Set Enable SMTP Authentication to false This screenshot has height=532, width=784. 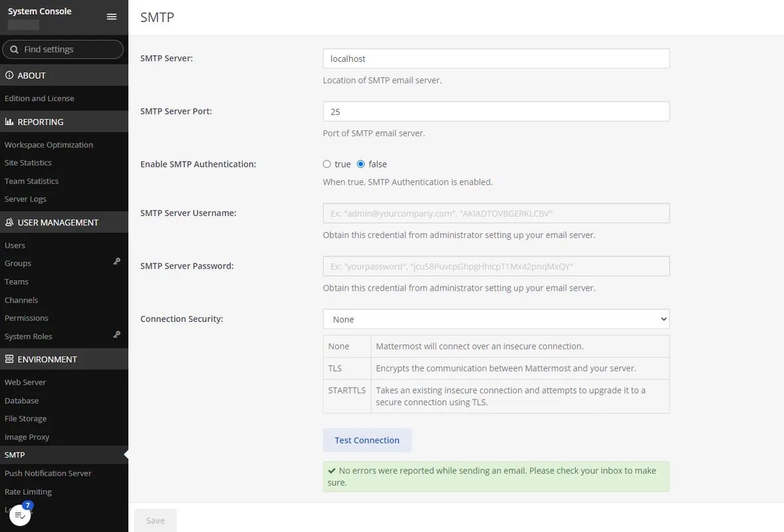360,164
